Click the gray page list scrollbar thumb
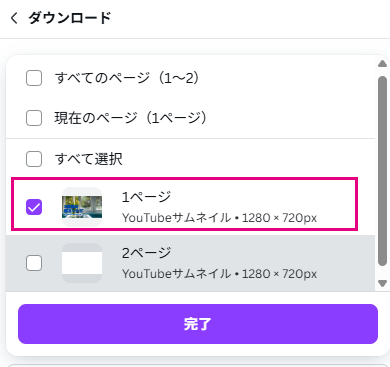 (x=383, y=171)
